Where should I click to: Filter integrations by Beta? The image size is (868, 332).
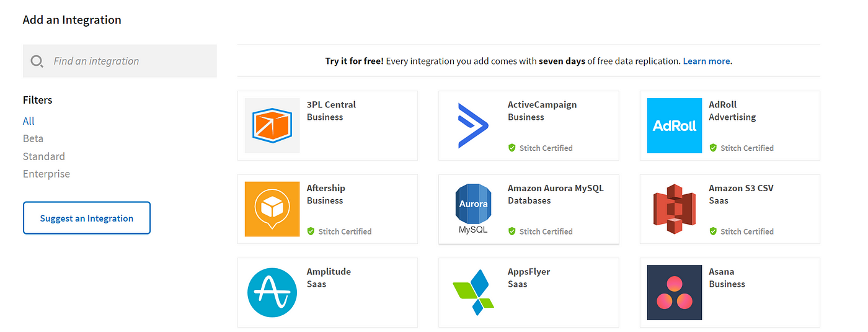coord(33,138)
